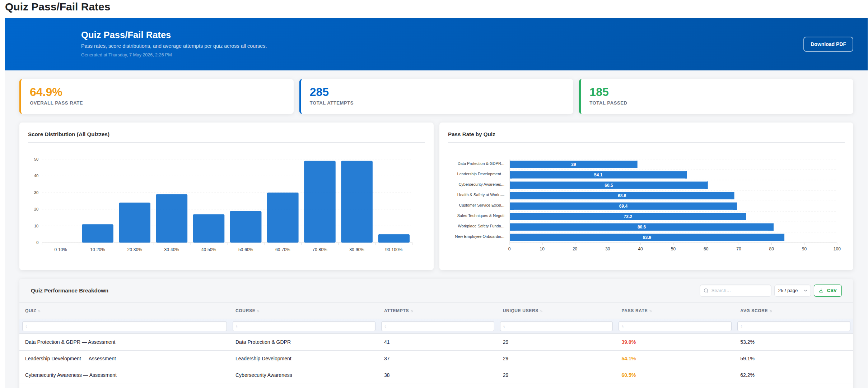Select the 50-60% bar in Score Distribution

(246, 227)
